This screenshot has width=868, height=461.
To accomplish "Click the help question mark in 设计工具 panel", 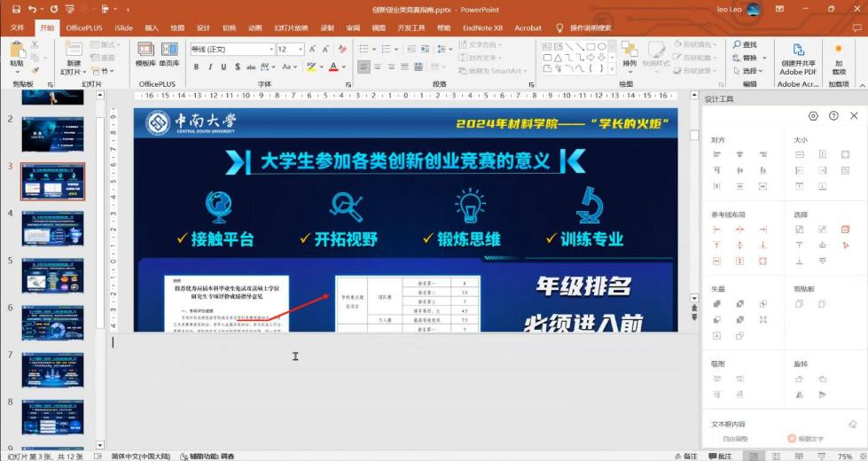I will 833,116.
